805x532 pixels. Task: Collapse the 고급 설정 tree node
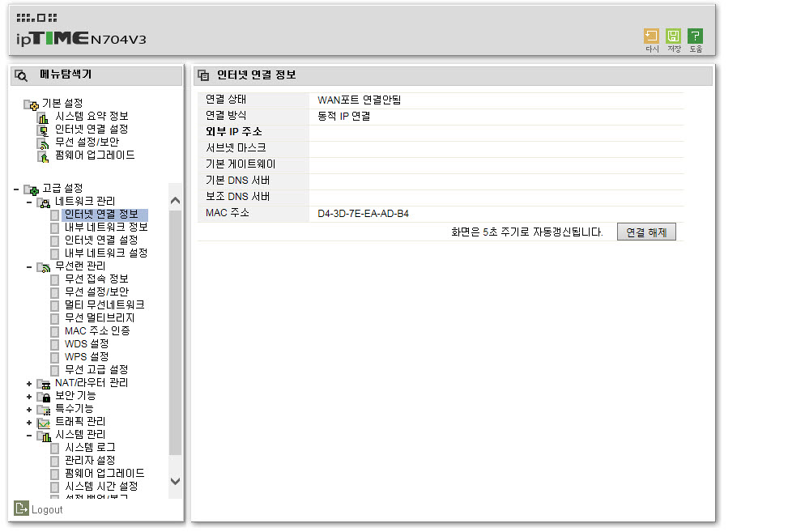click(16, 189)
